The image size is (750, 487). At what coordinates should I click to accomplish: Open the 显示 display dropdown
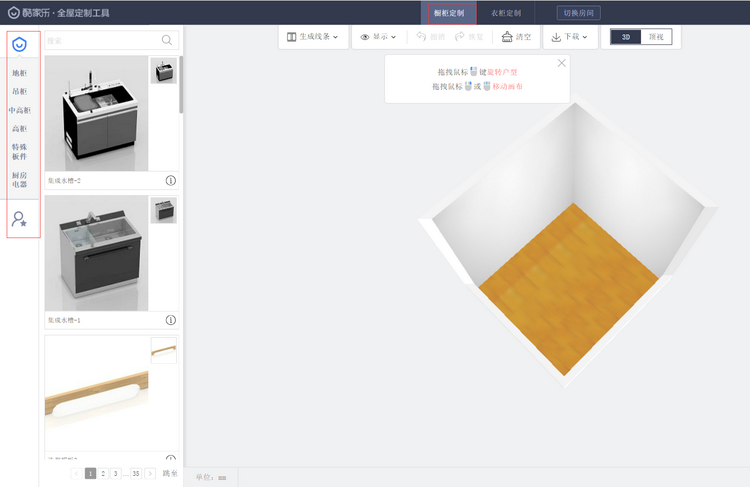click(x=378, y=37)
